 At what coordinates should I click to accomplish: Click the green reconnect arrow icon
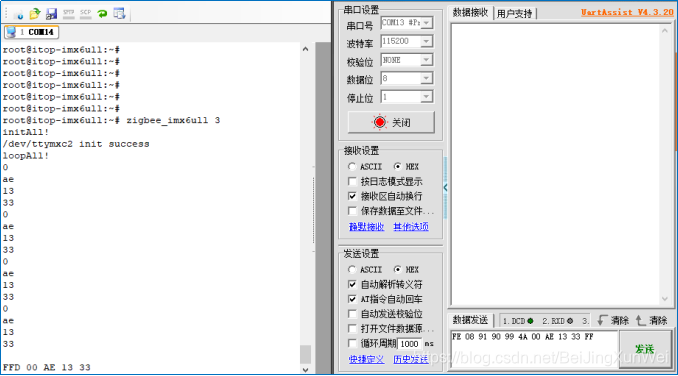(102, 14)
